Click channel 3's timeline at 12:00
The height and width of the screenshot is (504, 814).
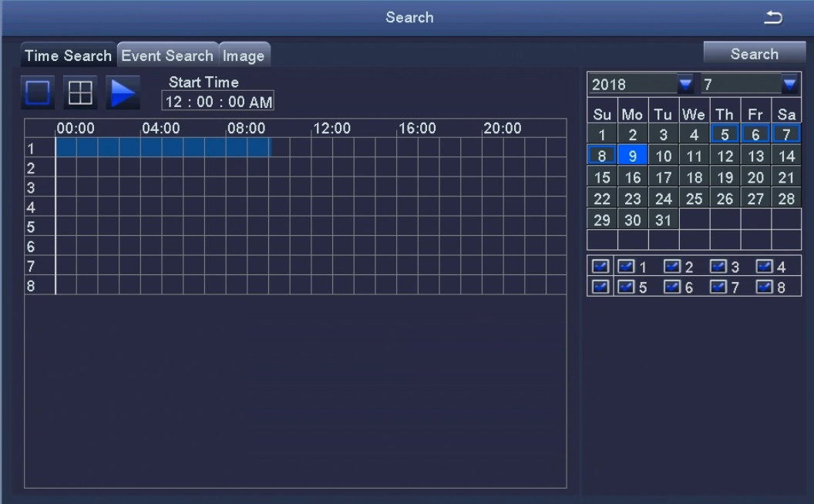tap(312, 186)
